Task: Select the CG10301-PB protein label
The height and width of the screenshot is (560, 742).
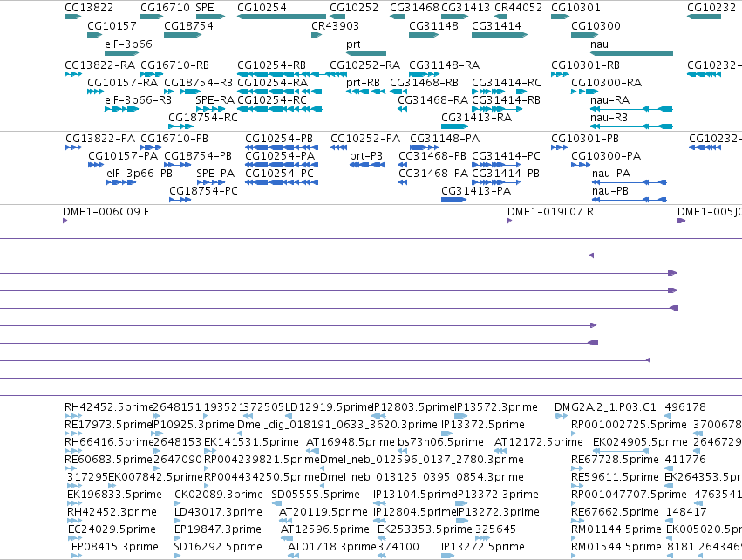Action: 585,138
